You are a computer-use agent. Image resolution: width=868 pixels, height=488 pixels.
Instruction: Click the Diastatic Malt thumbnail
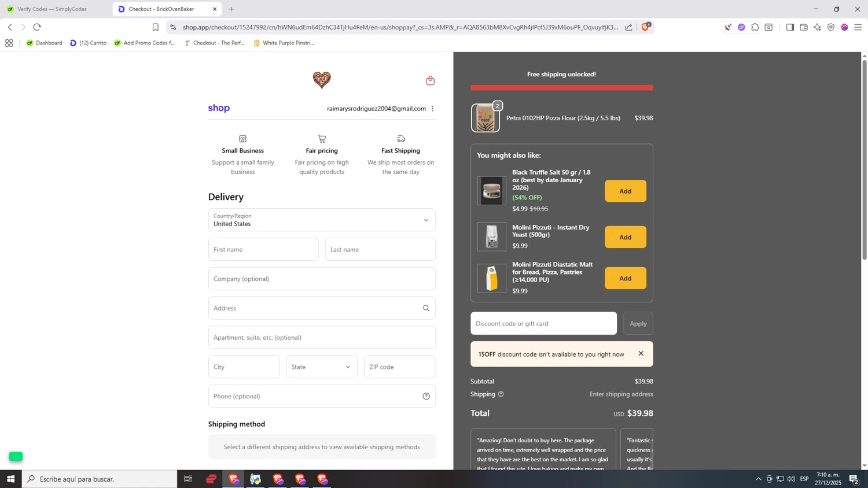(491, 278)
